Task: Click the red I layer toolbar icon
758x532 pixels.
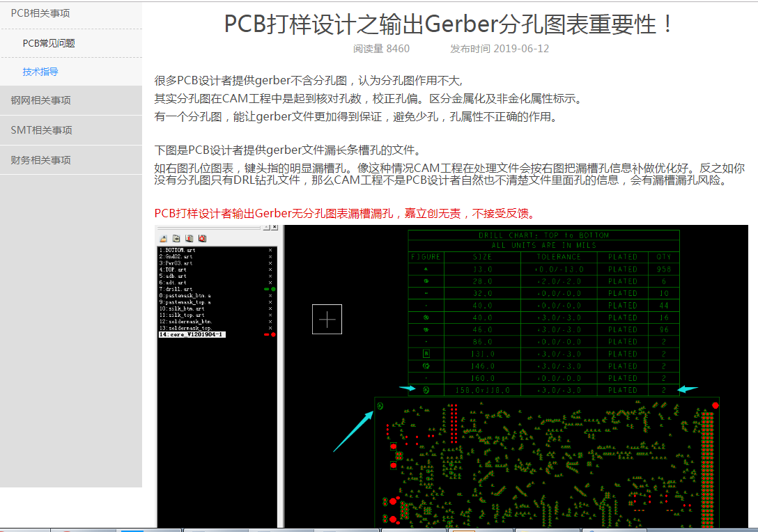Action: click(x=189, y=239)
